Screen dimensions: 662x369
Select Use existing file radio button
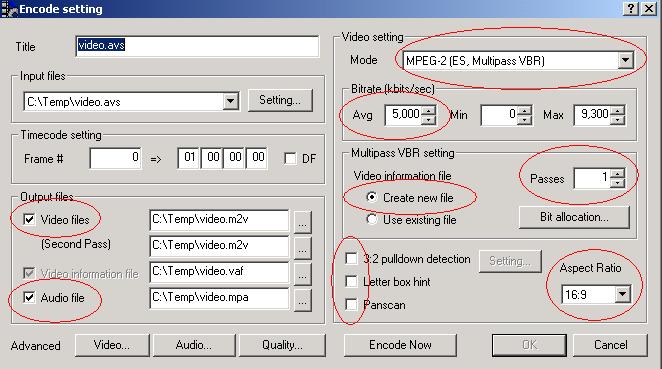[372, 219]
